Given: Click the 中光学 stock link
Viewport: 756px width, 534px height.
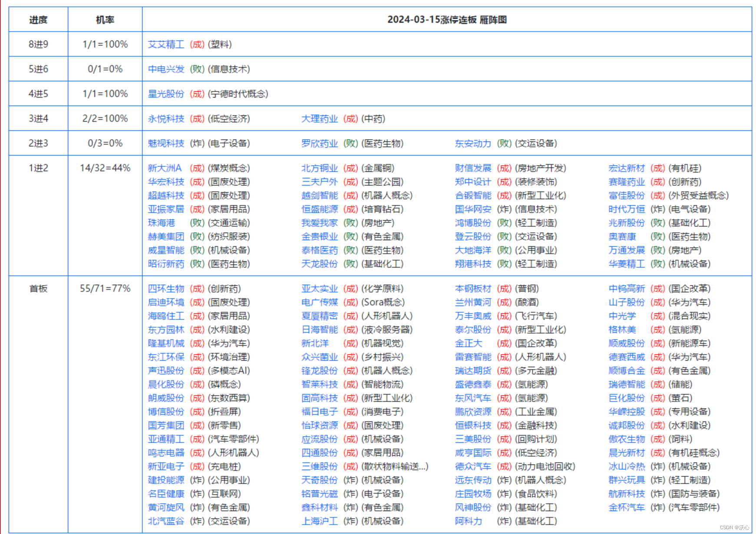Looking at the screenshot, I should 622,316.
